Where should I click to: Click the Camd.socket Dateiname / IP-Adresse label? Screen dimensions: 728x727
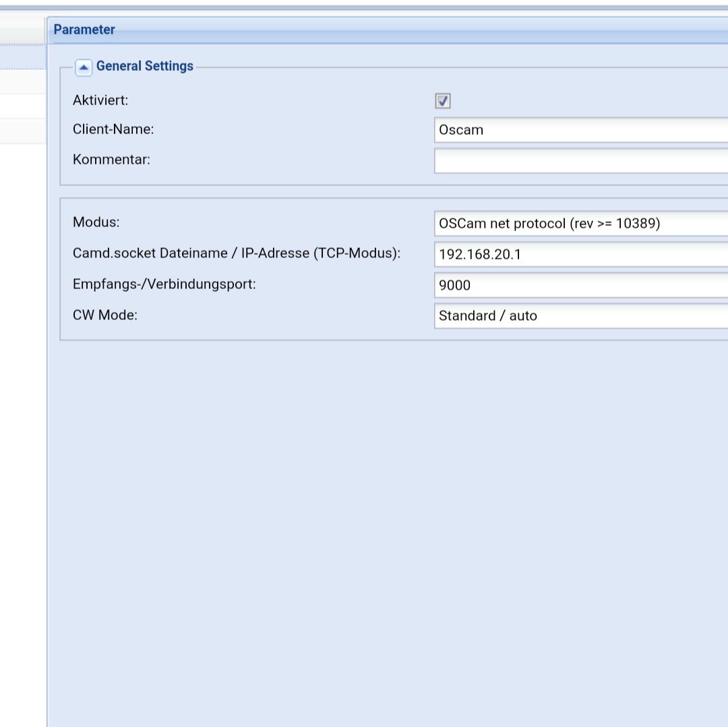[x=237, y=253]
